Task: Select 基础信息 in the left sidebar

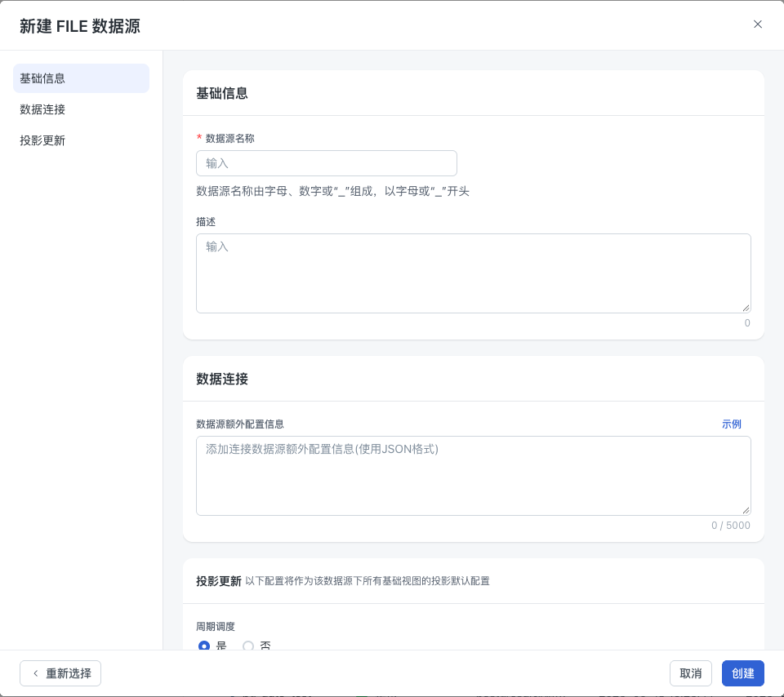Action: [81, 78]
